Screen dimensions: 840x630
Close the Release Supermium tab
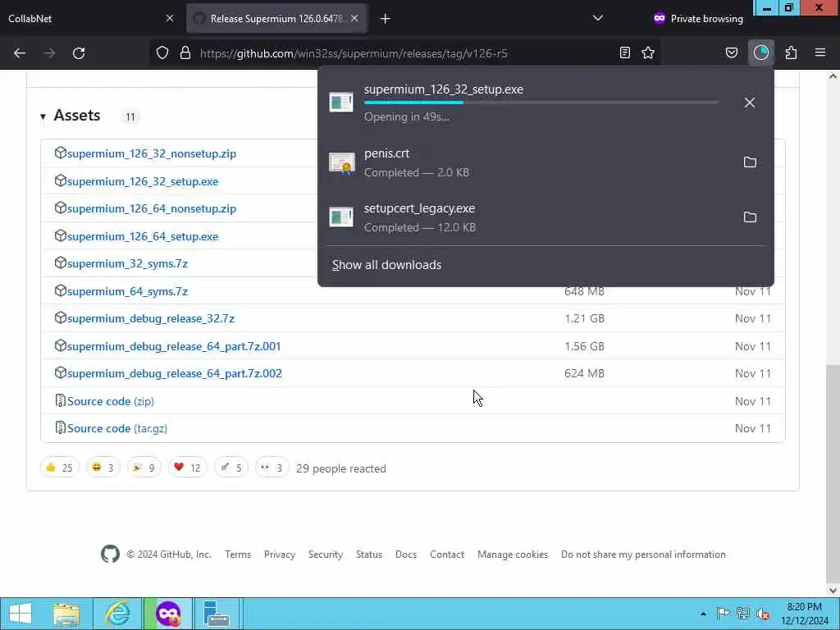click(354, 18)
